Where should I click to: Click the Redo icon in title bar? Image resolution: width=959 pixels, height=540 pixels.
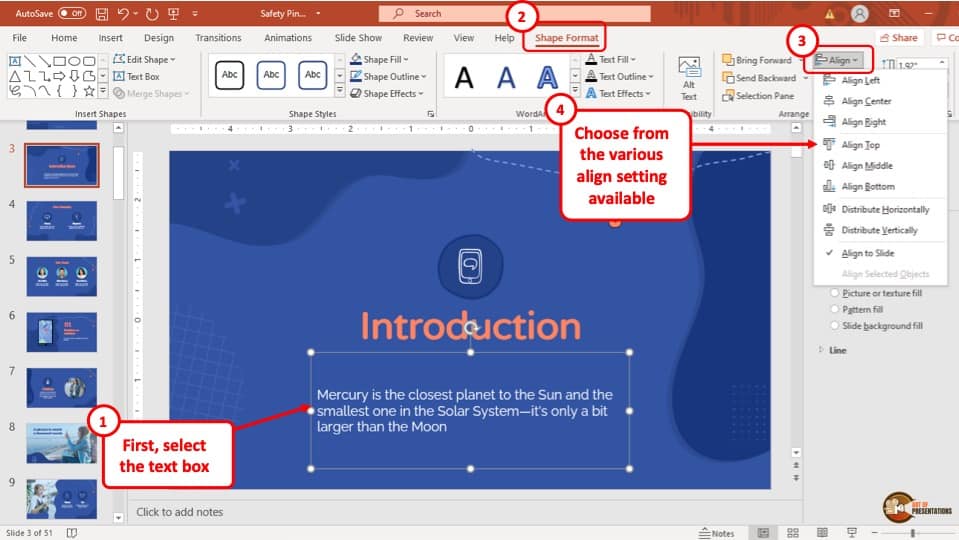[x=152, y=13]
